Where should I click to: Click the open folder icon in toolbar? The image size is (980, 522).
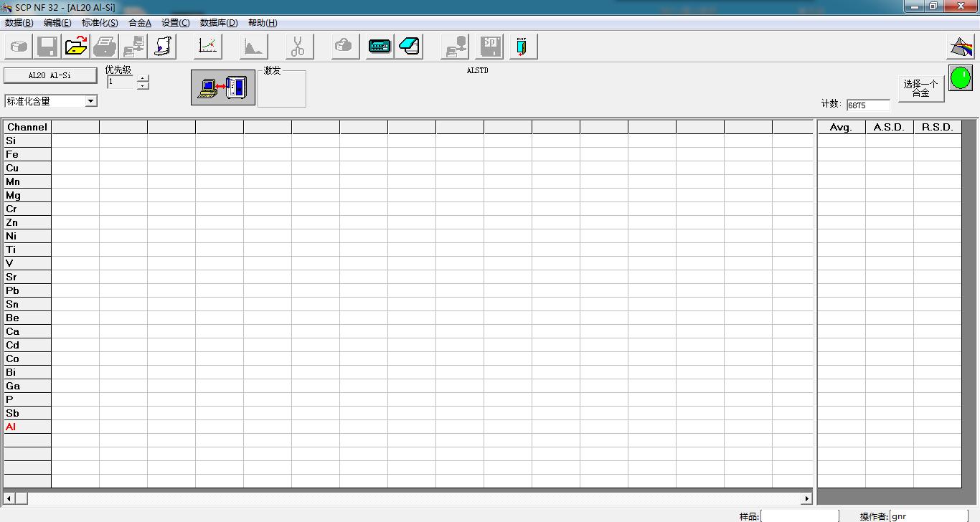tap(76, 47)
